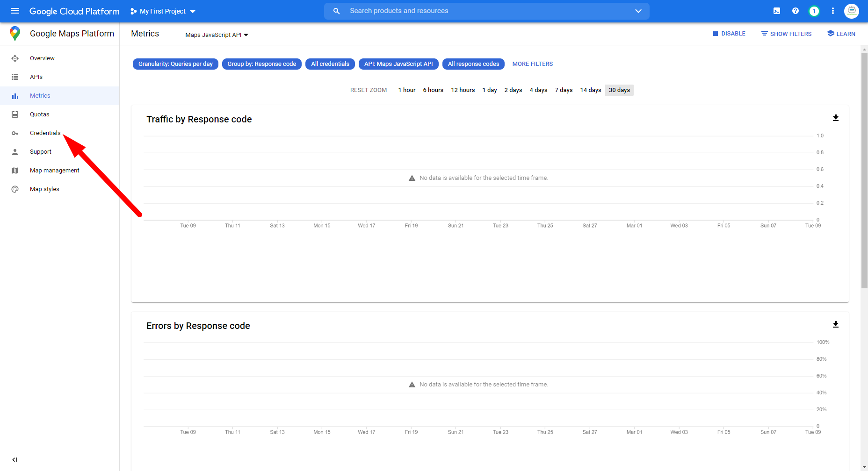Click the scrollbar up arrow

(x=864, y=49)
